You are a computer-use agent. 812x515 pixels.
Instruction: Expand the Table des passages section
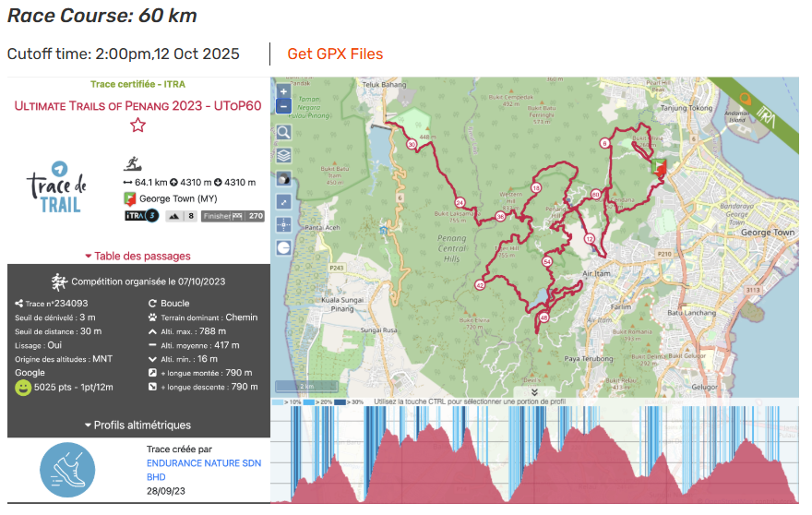pos(137,256)
